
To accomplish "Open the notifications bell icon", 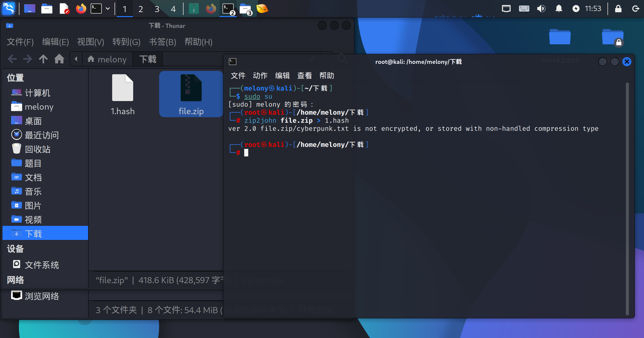I will [559, 9].
